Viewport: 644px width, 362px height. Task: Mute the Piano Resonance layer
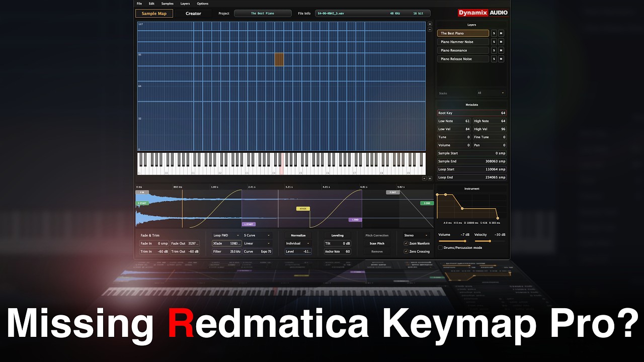501,50
